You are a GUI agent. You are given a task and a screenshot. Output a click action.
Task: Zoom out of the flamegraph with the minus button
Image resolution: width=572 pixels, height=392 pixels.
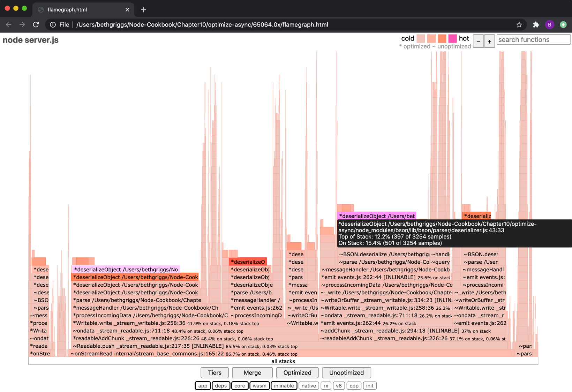tap(478, 41)
